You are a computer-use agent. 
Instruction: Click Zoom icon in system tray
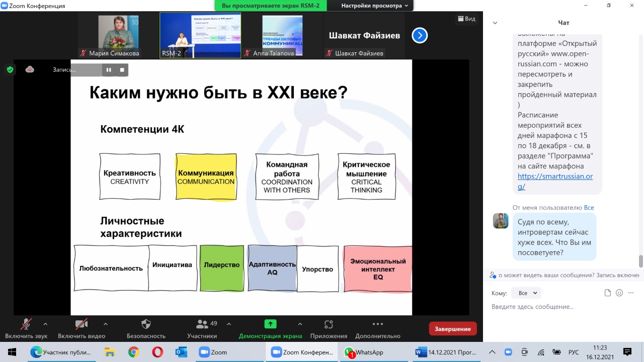click(x=508, y=352)
